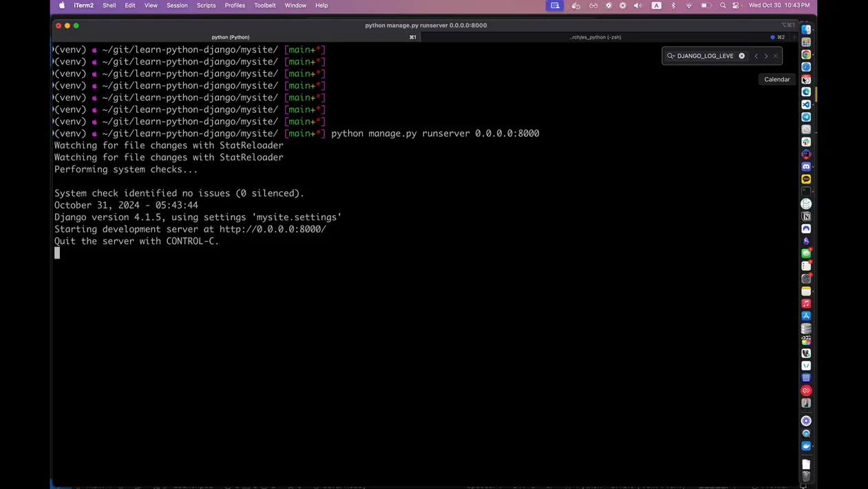Screen dimensions: 868x489
Task: Open the iTerm terminal icon in the Dock
Action: click(806, 191)
